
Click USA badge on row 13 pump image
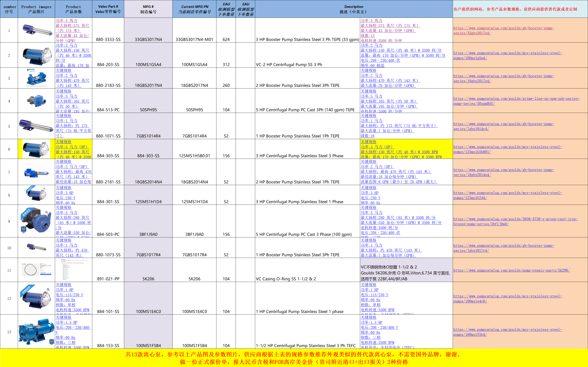(52, 342)
